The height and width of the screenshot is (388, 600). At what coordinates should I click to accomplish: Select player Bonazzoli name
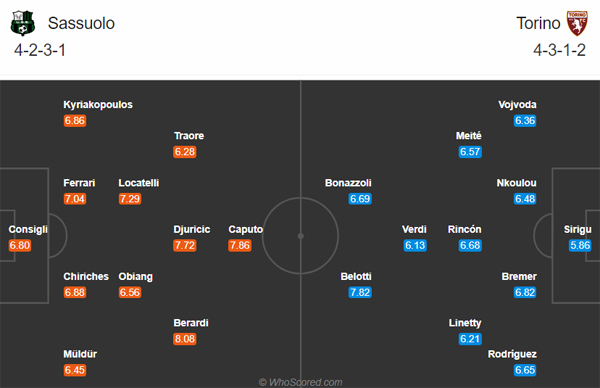[348, 183]
